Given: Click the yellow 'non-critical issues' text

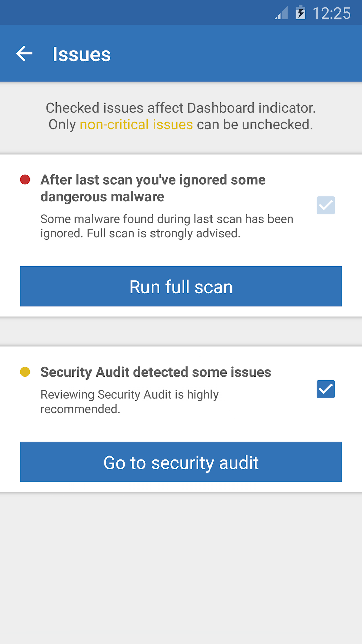Looking at the screenshot, I should tap(136, 125).
